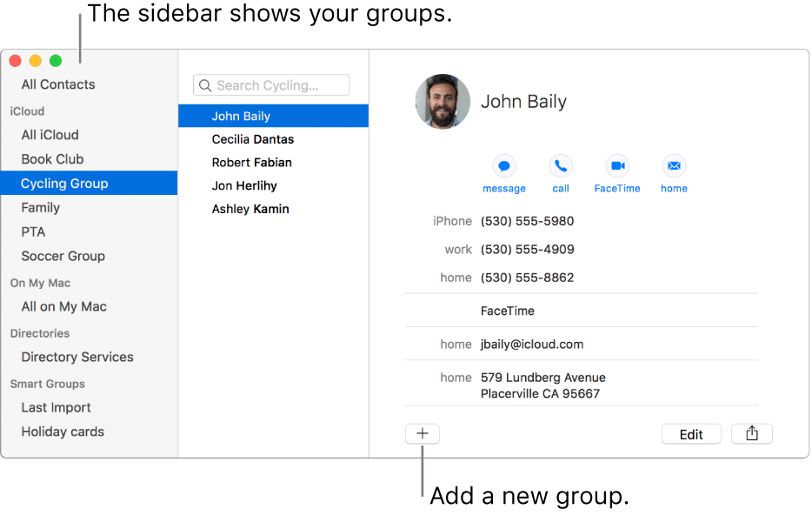The height and width of the screenshot is (516, 812).
Task: Click the home email envelope icon
Action: 674,166
